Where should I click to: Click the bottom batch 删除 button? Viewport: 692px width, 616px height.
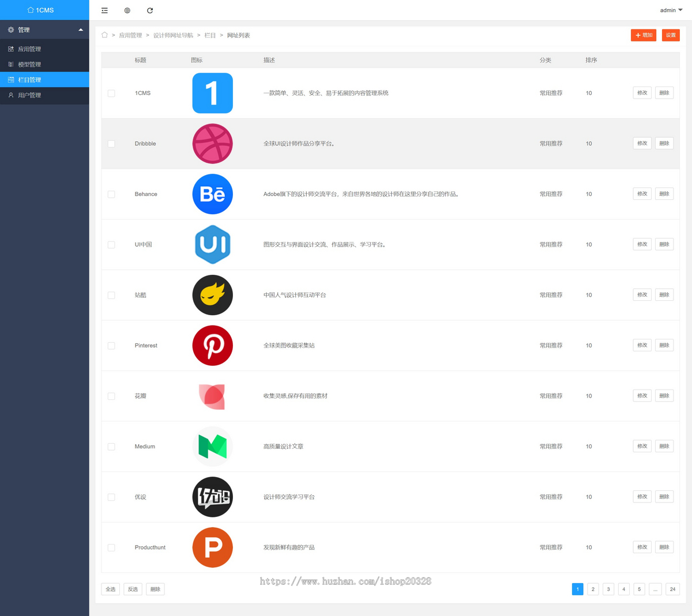click(155, 589)
